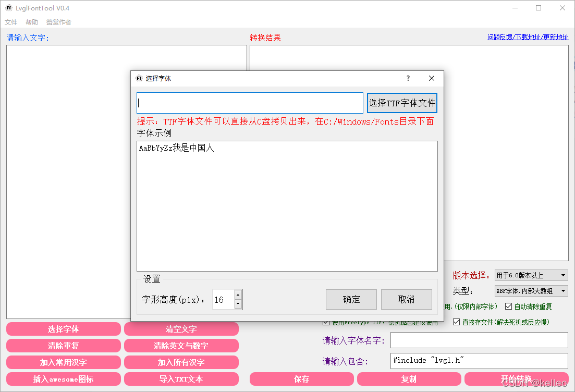The width and height of the screenshot is (575, 392).
Task: Click the 清空文字 button
Action: (x=181, y=329)
